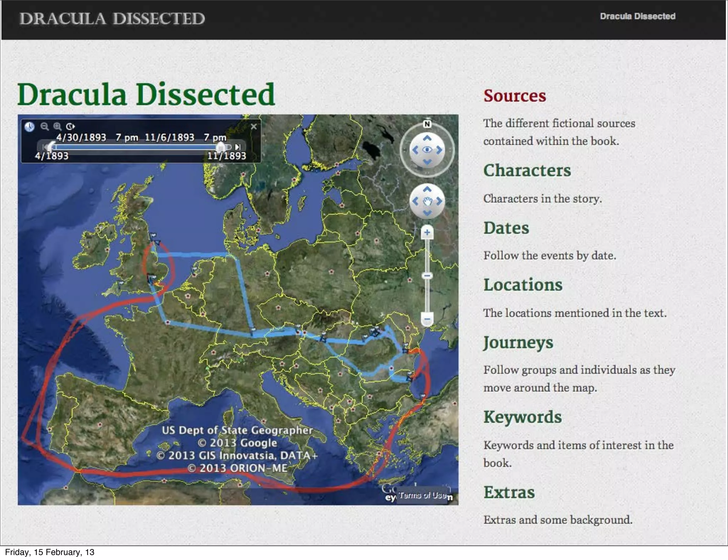Pan map left with move joystick

coord(415,201)
